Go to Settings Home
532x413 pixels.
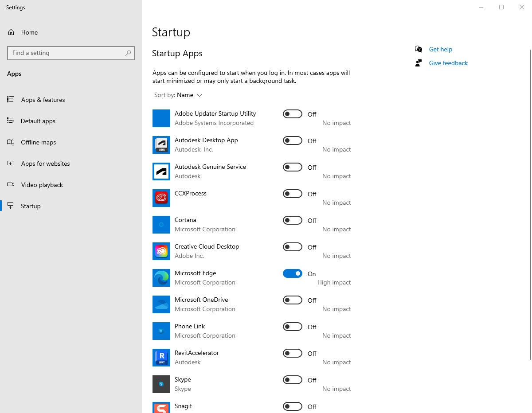coord(71,32)
